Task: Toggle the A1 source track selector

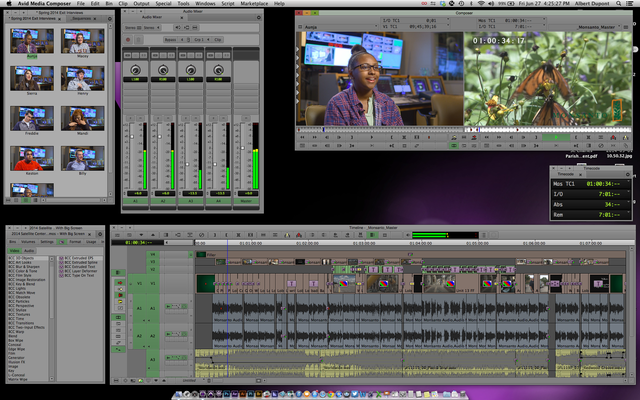Action: 139,308
